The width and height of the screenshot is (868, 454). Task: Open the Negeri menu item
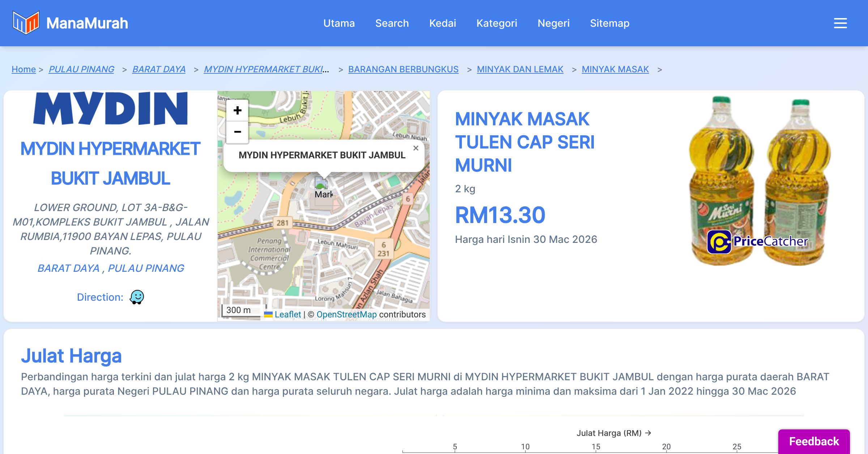tap(553, 23)
